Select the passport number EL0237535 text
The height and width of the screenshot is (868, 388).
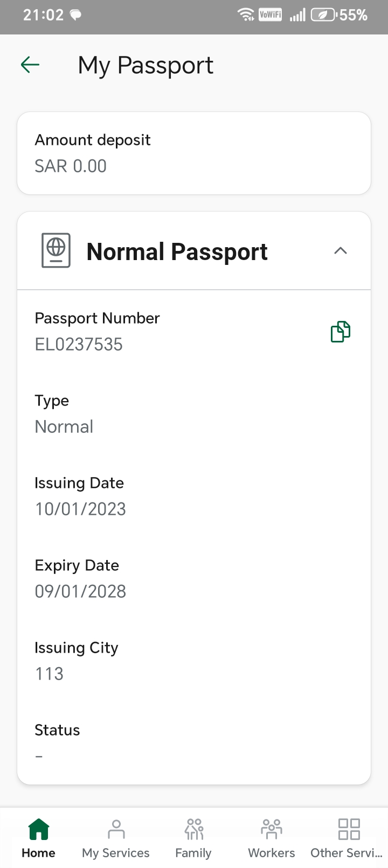[x=79, y=345]
